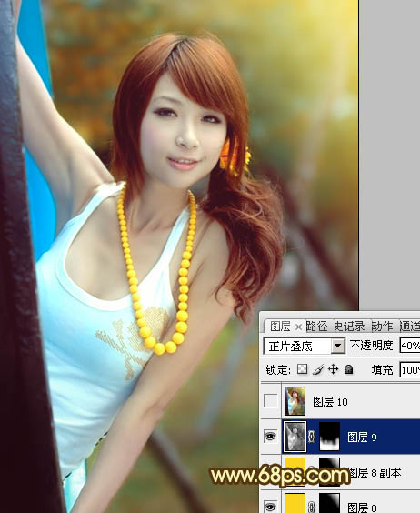420x513 pixels.
Task: Show hidden 图层 10 visibility box
Action: point(271,401)
